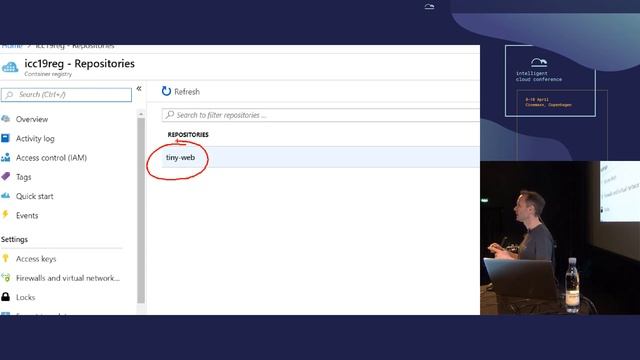Click the REPOSITORIES column header
Image resolution: width=640 pixels, height=360 pixels.
pyautogui.click(x=188, y=134)
